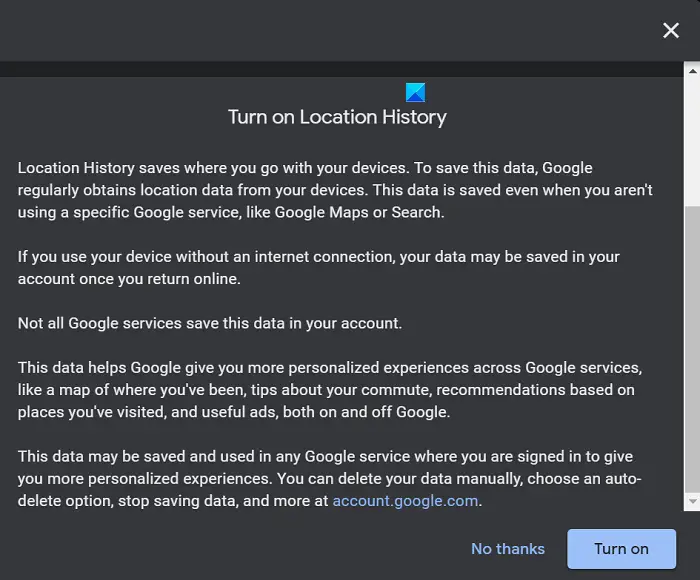This screenshot has height=580, width=700.
Task: Open the account.google.com link
Action: click(x=405, y=501)
